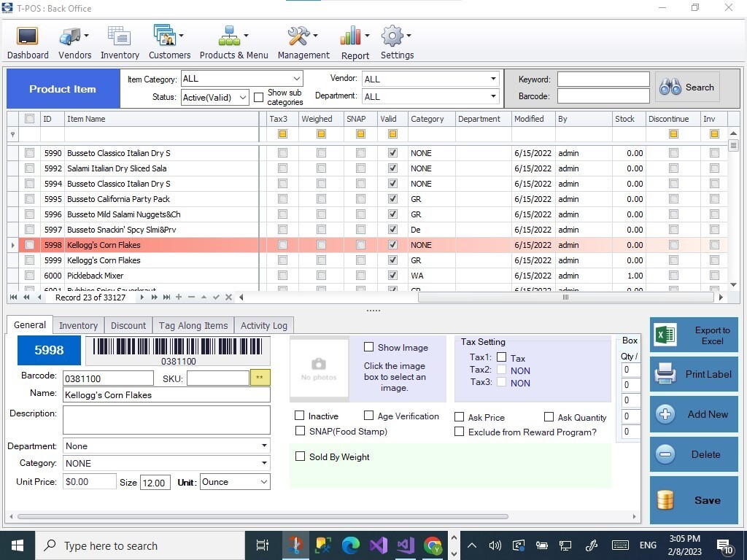Image resolution: width=747 pixels, height=560 pixels.
Task: Click the Save button
Action: coord(694,500)
